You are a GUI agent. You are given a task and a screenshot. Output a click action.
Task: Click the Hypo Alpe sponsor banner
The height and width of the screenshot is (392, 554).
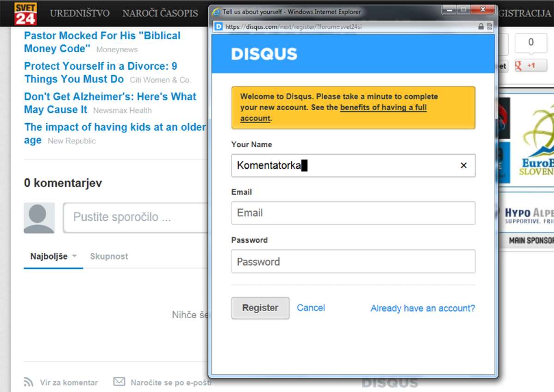(526, 216)
